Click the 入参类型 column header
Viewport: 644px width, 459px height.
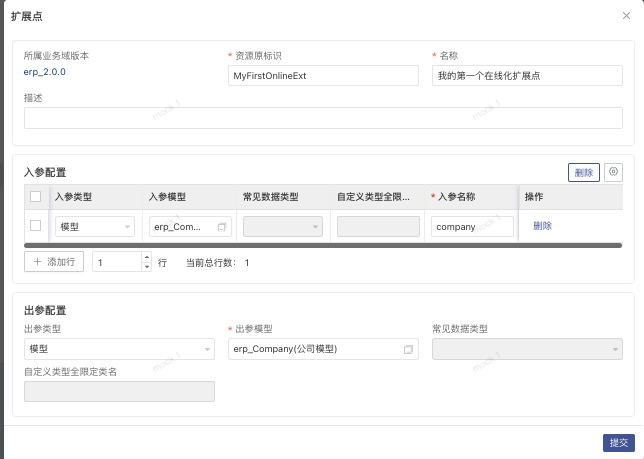tap(74, 197)
